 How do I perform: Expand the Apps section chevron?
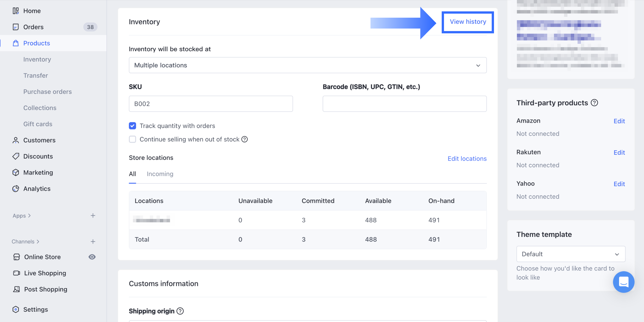click(x=29, y=215)
